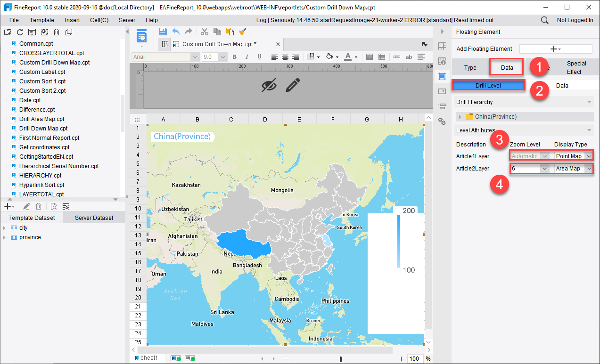
Task: Click the unmerge cells icon
Action: (382, 57)
